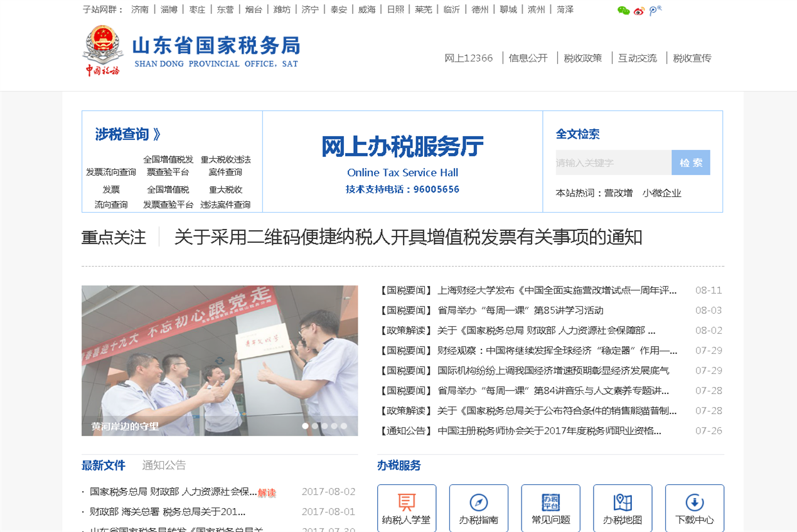Focus the 请输入关键字 search field
The width and height of the screenshot is (797, 532).
coord(614,162)
